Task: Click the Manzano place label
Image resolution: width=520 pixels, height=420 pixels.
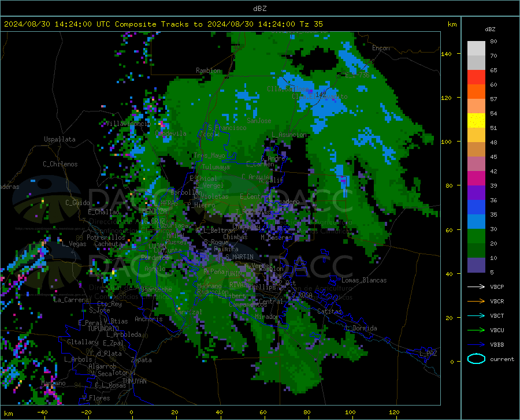Action: click(53, 383)
